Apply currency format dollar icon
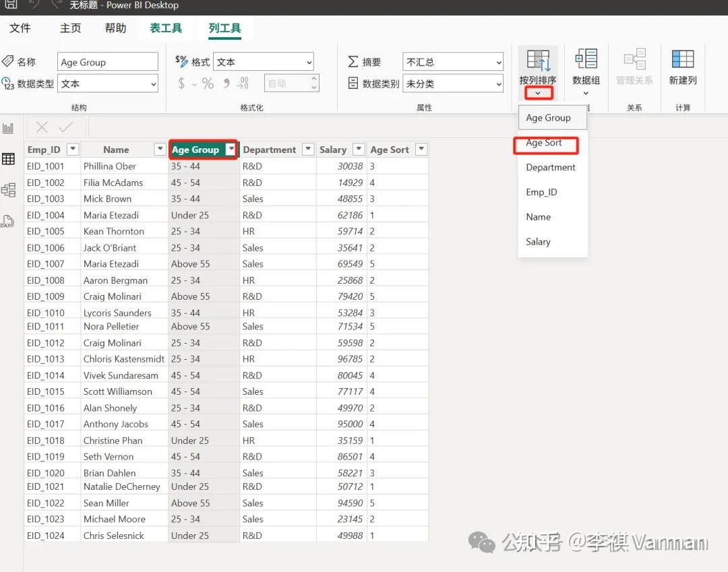 [x=181, y=84]
